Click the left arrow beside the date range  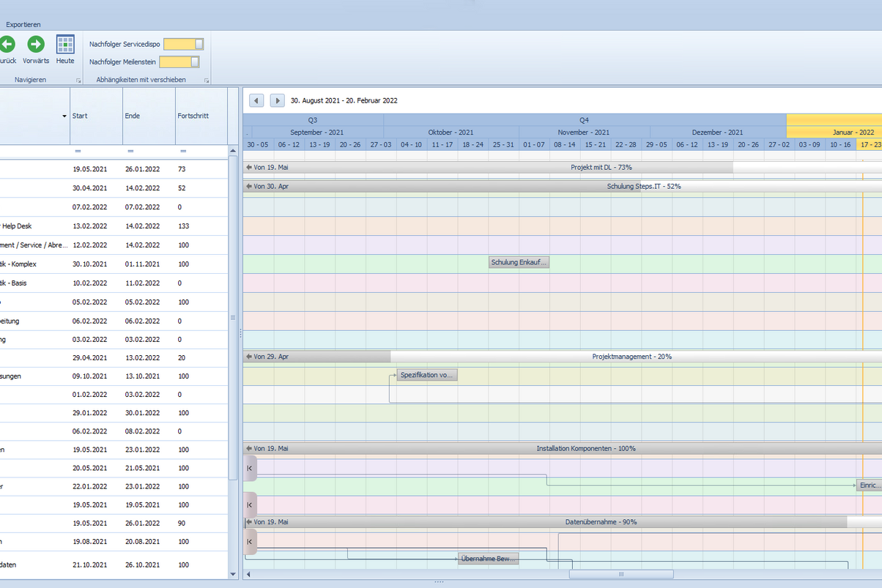pos(256,100)
